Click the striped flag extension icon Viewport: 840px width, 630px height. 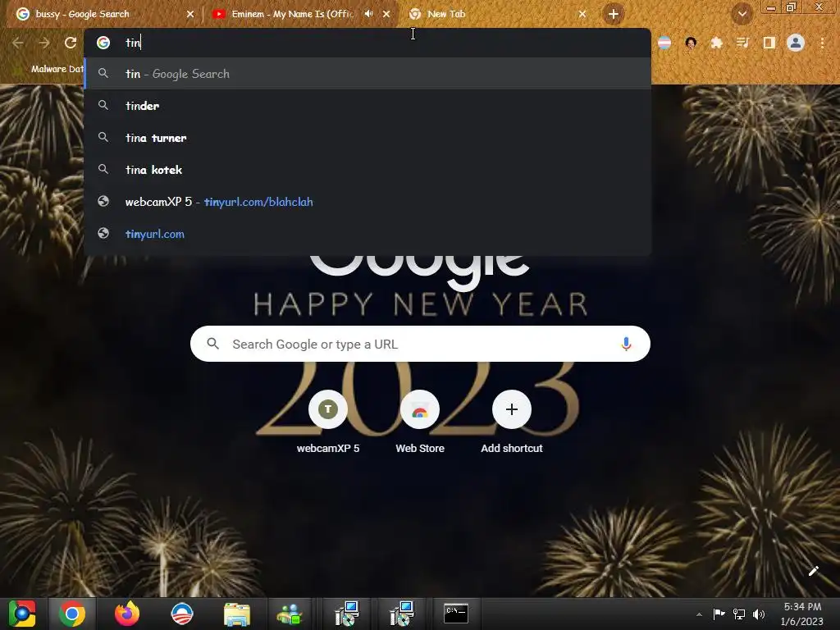click(664, 43)
